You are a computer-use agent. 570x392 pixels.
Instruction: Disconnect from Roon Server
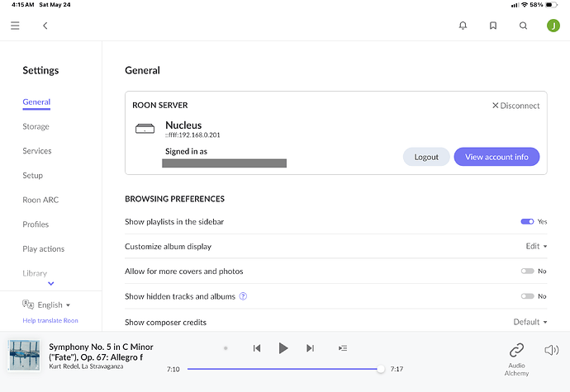tap(515, 106)
